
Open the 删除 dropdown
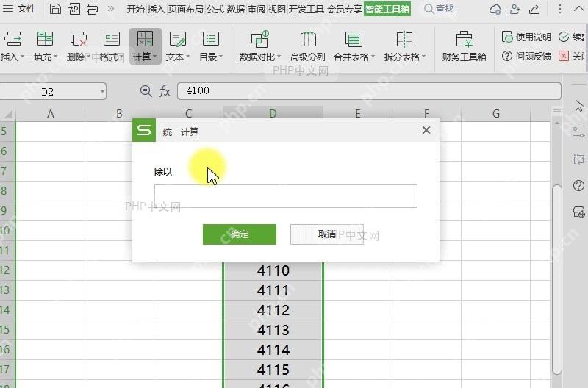[78, 46]
